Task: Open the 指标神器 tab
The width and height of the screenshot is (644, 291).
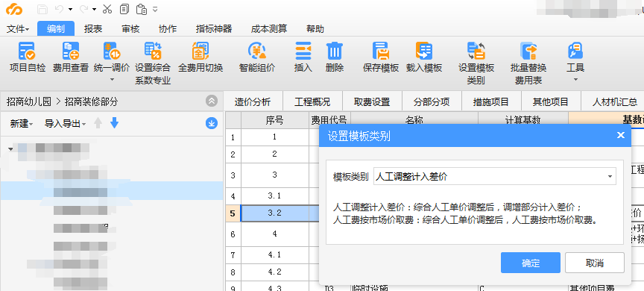Action: tap(214, 29)
